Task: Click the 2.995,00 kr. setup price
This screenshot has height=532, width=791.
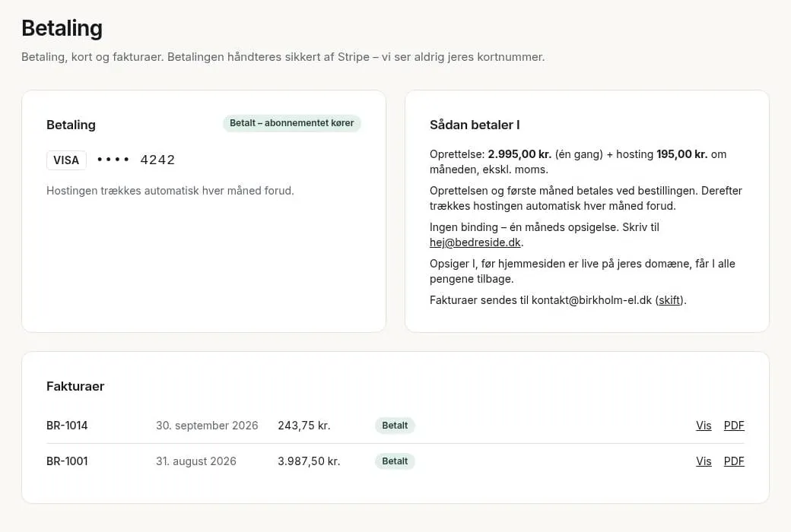Action: click(519, 154)
